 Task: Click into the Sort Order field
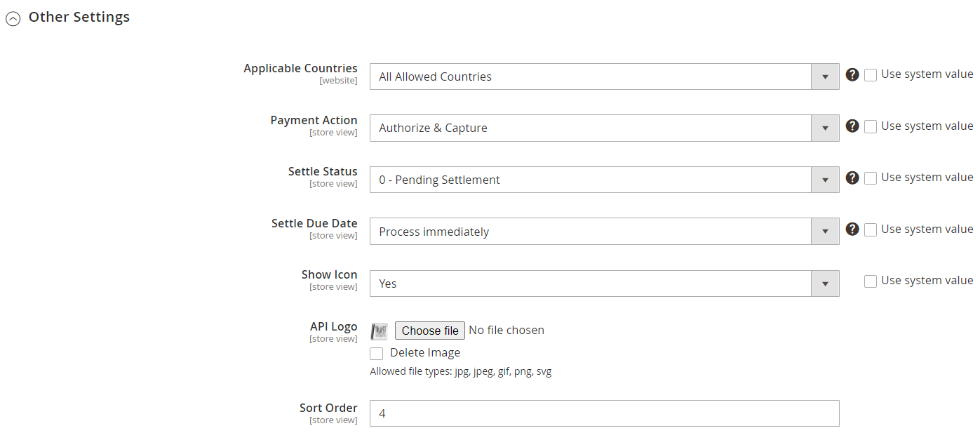604,413
